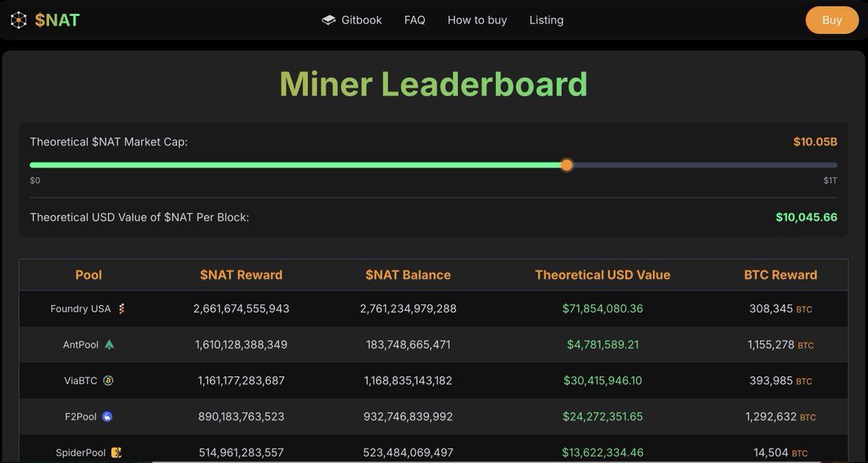The image size is (868, 463).
Task: Click the $0 slider minimum label
Action: 35,180
